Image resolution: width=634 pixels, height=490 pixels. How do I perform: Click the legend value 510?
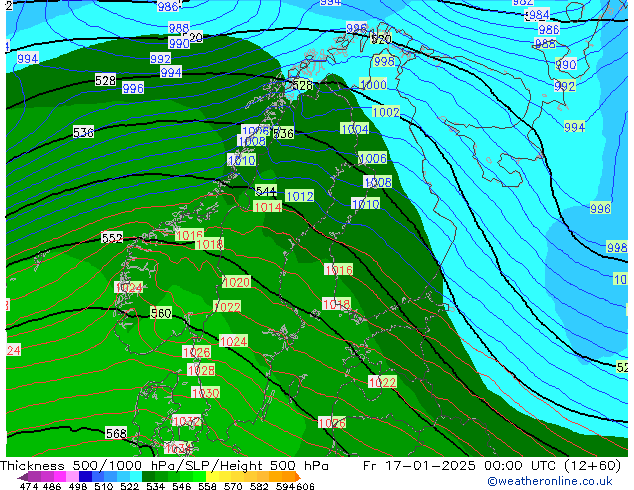104,486
